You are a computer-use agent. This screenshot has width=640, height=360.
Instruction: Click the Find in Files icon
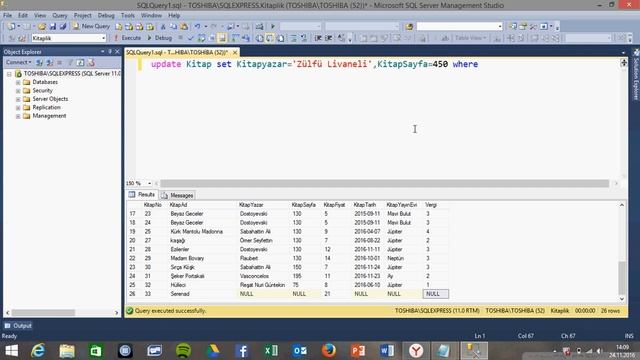409,27
